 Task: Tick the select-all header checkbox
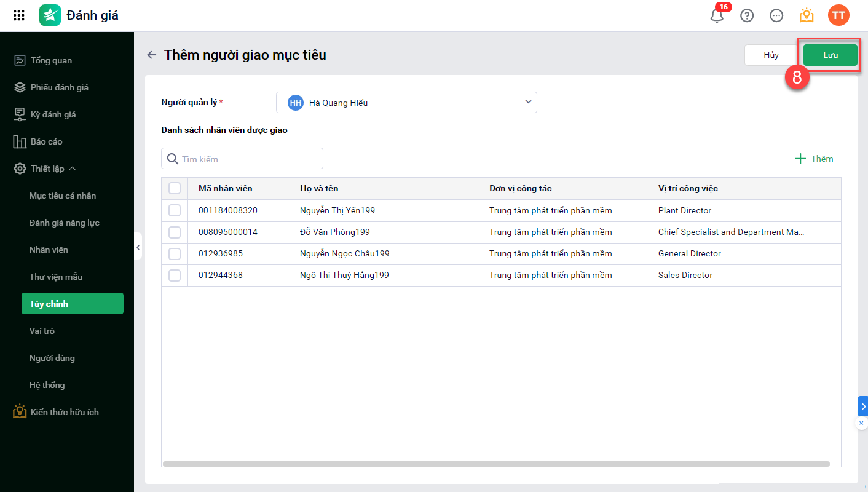tap(175, 188)
